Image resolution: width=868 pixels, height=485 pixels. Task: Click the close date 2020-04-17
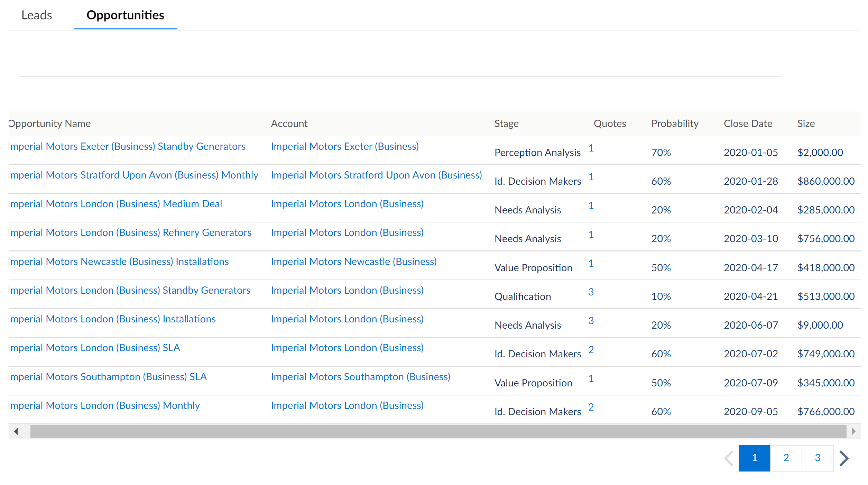coord(751,268)
